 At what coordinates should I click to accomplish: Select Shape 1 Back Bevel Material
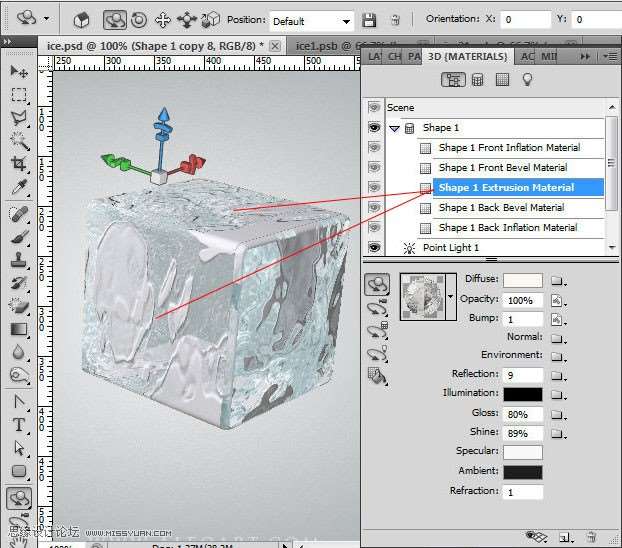click(x=501, y=208)
